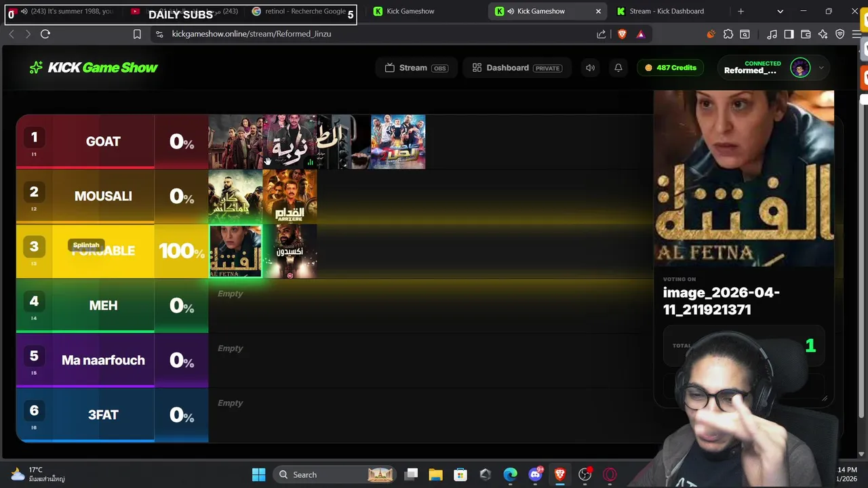
Task: Toggle the sound speaker icon
Action: point(590,68)
